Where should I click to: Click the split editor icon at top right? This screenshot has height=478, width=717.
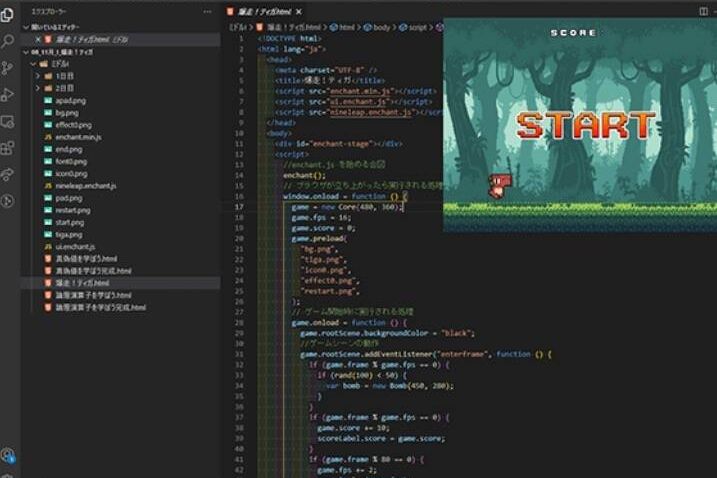[703, 11]
